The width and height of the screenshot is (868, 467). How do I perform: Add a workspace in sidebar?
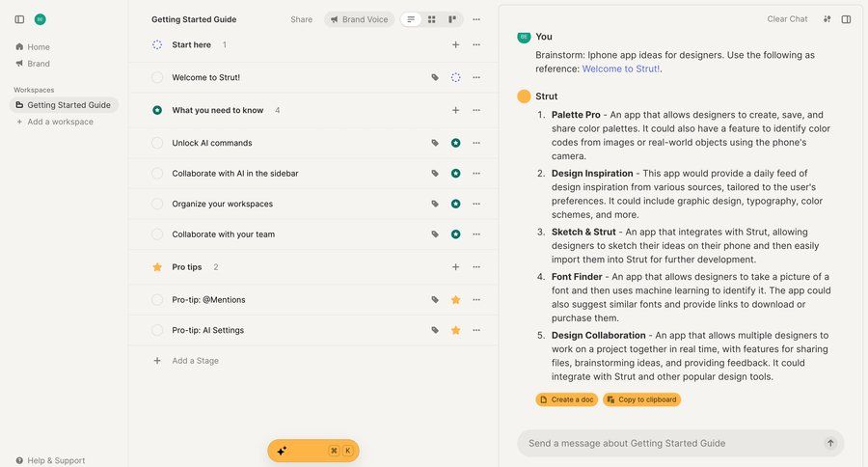click(55, 122)
